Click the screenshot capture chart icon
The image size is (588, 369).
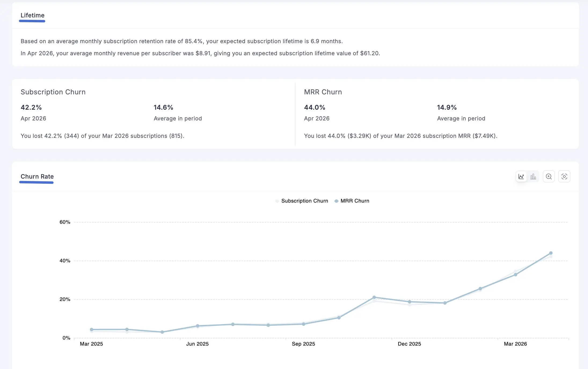coord(564,176)
